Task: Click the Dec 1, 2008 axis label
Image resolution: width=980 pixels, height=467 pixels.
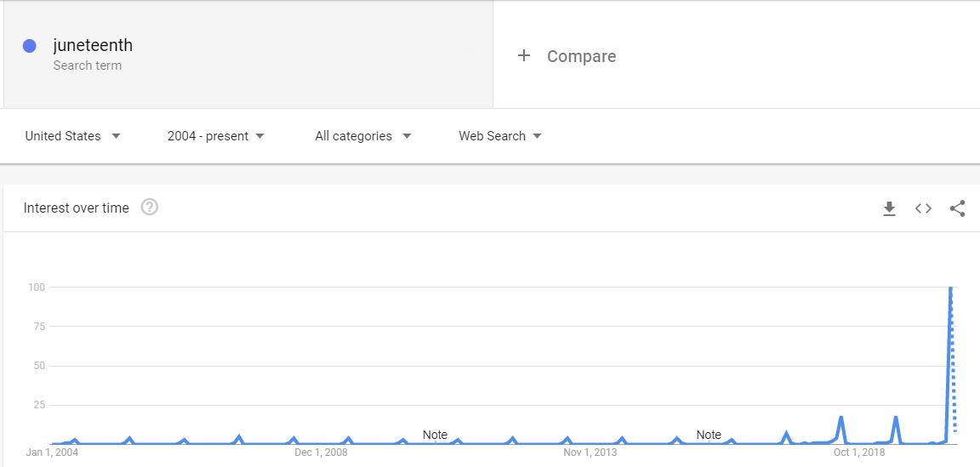Action: click(x=321, y=452)
